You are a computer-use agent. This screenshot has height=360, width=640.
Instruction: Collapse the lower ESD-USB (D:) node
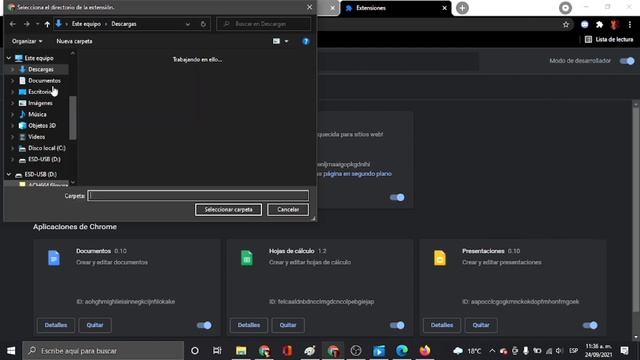(x=9, y=174)
